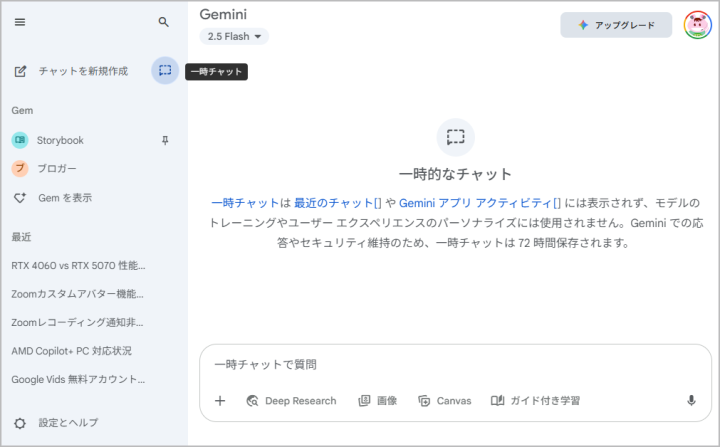Click the Storybook avatar icon
Screen dimensions: 720x447
(x=20, y=140)
